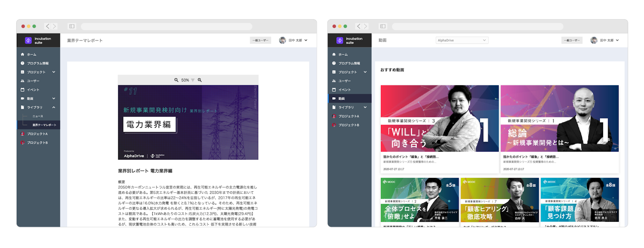This screenshot has height=248, width=644.
Task: Click the home icon in the right window sidebar
Action: click(x=334, y=54)
